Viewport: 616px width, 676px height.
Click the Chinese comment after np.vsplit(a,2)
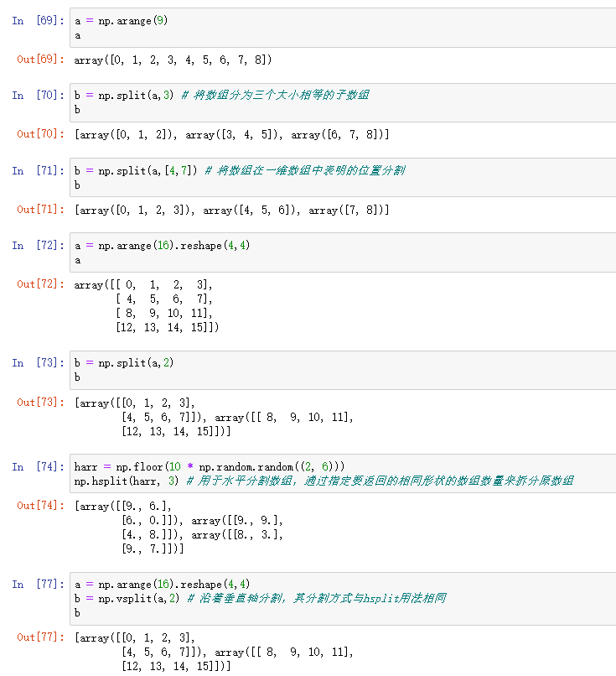click(x=317, y=598)
